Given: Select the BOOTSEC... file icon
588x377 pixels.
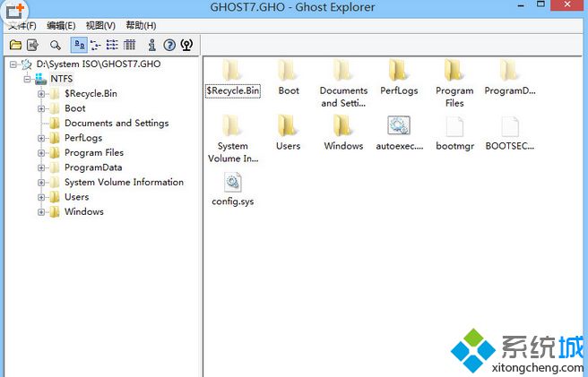Looking at the screenshot, I should click(510, 126).
